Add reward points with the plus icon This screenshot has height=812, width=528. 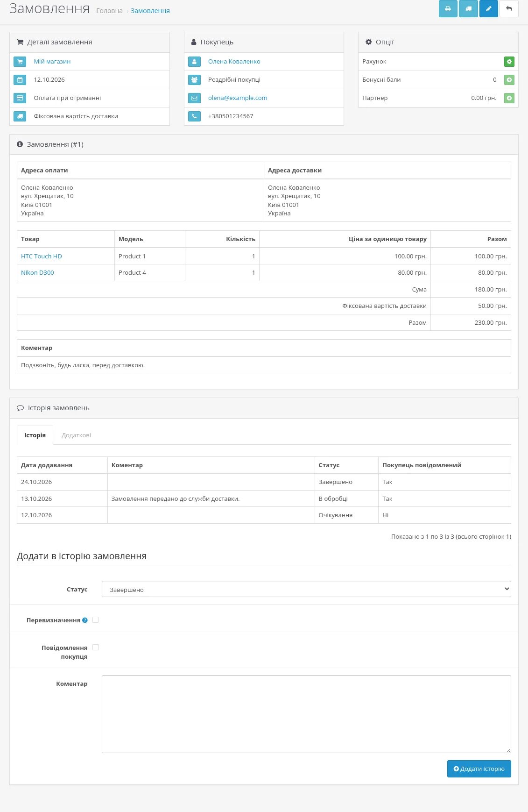click(x=509, y=80)
